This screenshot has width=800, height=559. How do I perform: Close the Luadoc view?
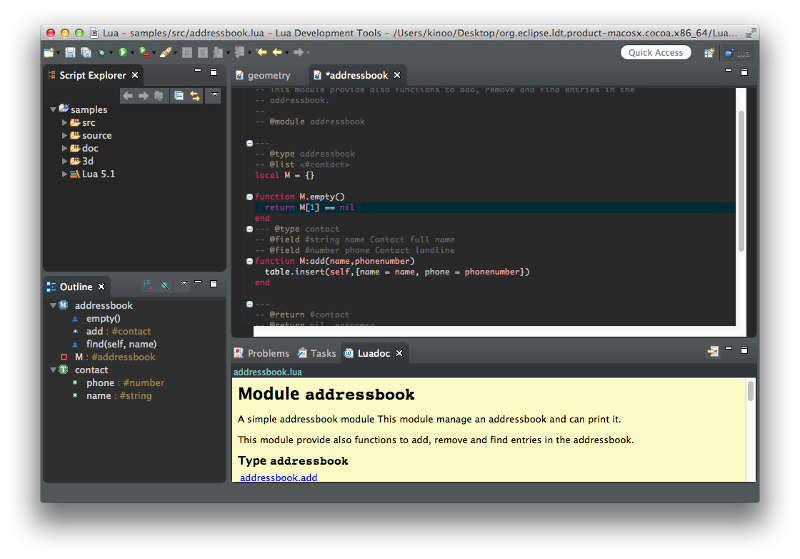click(x=399, y=353)
